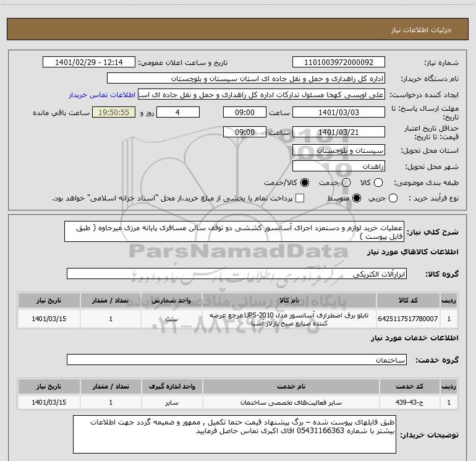Click the UPS-2010 goods name cell
The width and height of the screenshot is (476, 461).
[289, 319]
